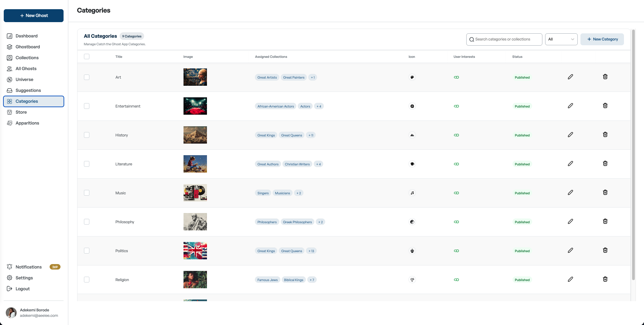The width and height of the screenshot is (644, 325).
Task: Open Notifications bell in sidebar
Action: (10, 267)
